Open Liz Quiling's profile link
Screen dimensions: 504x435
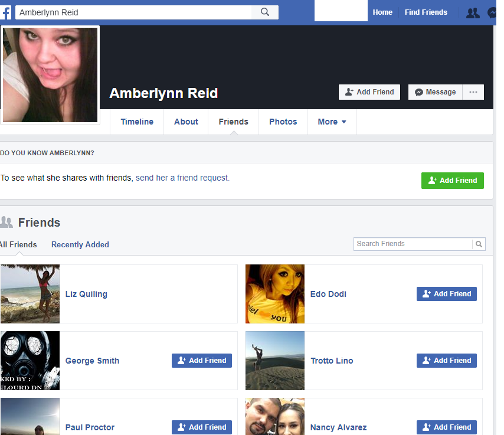[x=87, y=294]
